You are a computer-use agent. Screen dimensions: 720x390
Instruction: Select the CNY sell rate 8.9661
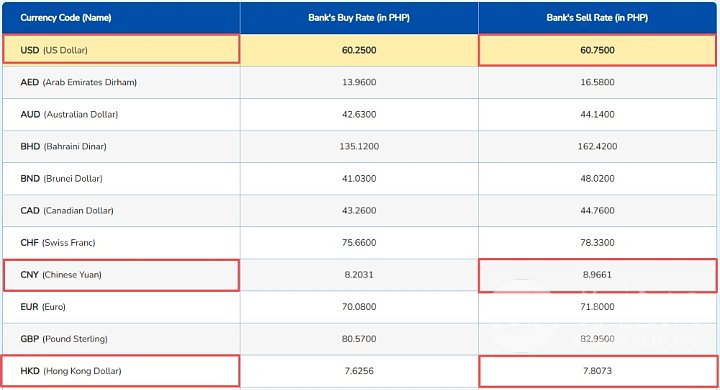click(597, 275)
